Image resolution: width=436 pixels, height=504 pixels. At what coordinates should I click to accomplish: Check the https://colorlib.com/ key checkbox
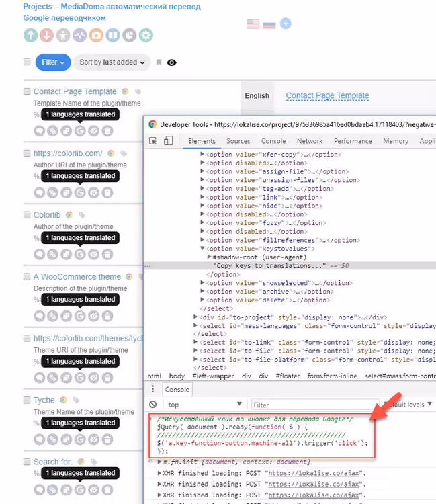27,153
